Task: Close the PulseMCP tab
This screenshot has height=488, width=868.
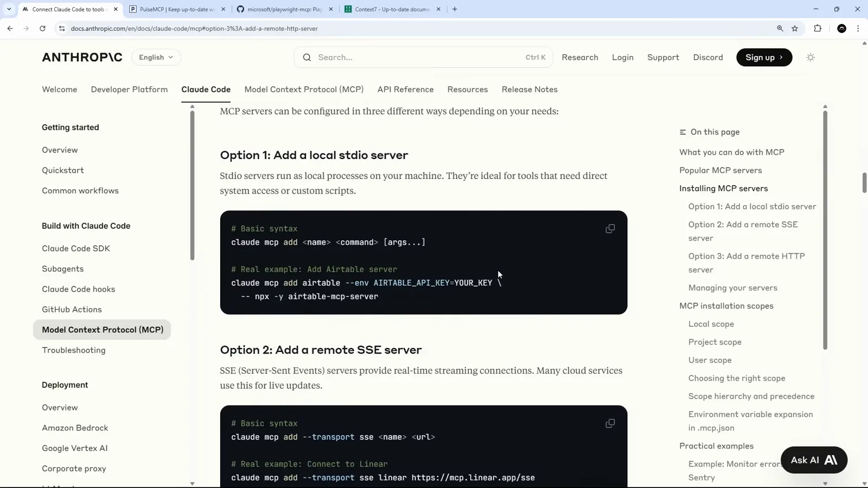Action: click(223, 9)
